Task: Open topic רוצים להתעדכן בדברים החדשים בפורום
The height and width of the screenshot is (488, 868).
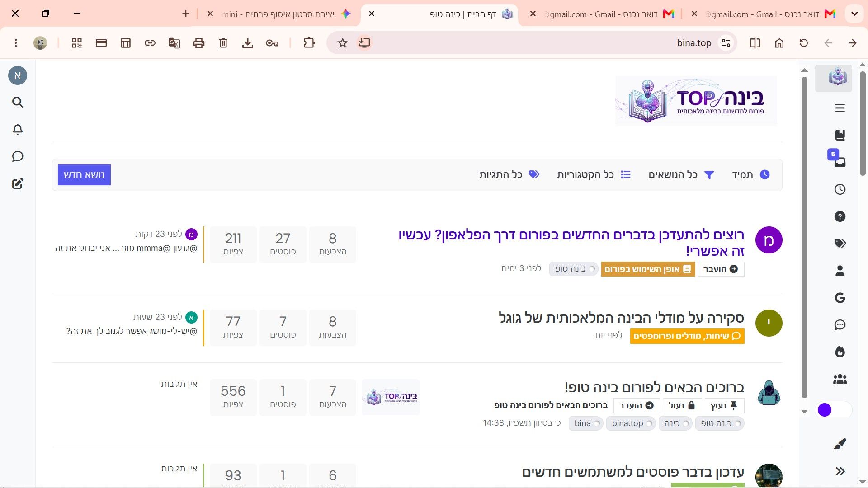Action: click(x=571, y=243)
